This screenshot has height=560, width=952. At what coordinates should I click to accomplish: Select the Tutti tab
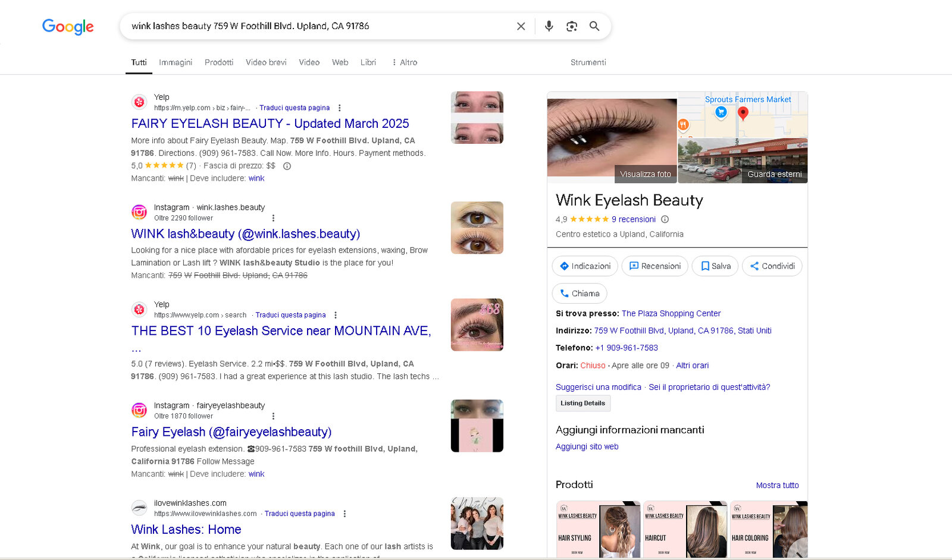pyautogui.click(x=139, y=62)
